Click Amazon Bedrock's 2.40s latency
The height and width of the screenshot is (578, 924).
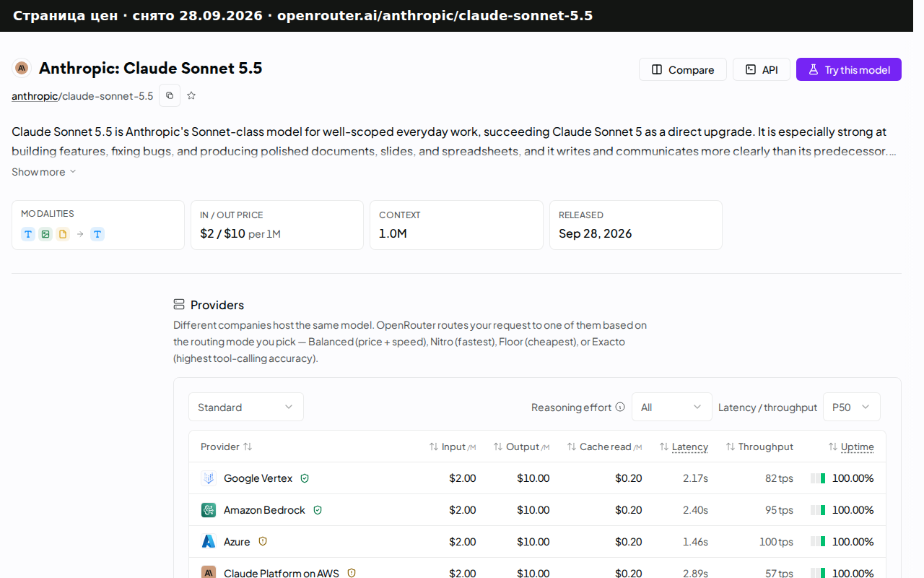point(696,510)
